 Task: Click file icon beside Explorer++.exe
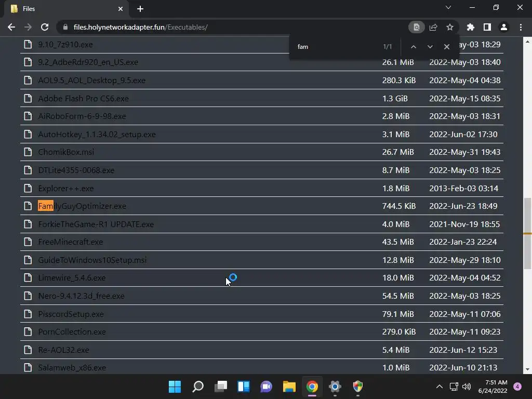[x=28, y=188]
